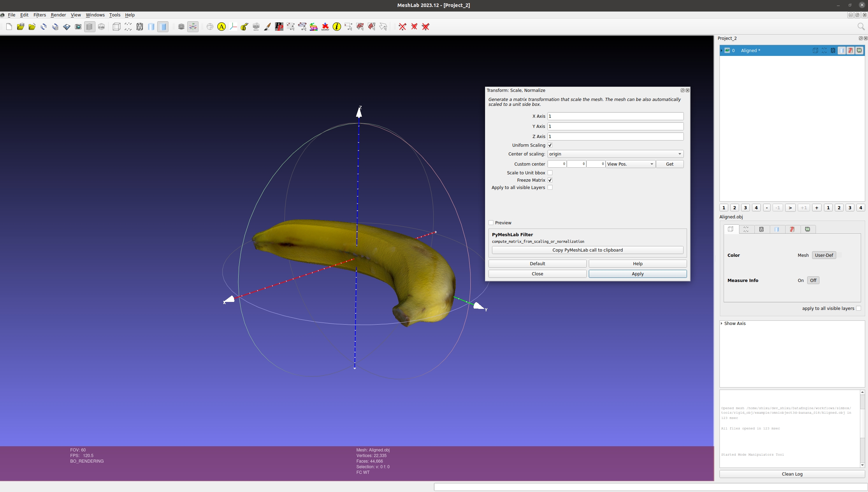Take a viewport snapshot with the camera icon

78,27
